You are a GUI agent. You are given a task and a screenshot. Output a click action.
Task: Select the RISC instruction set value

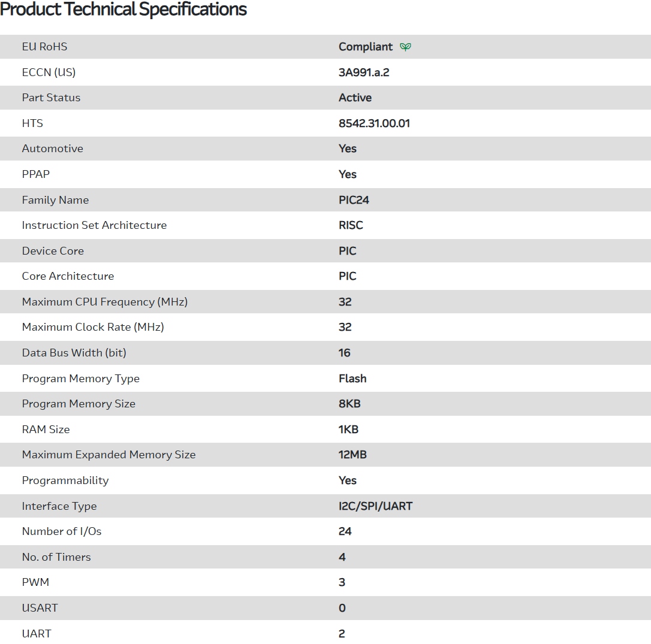coord(351,225)
